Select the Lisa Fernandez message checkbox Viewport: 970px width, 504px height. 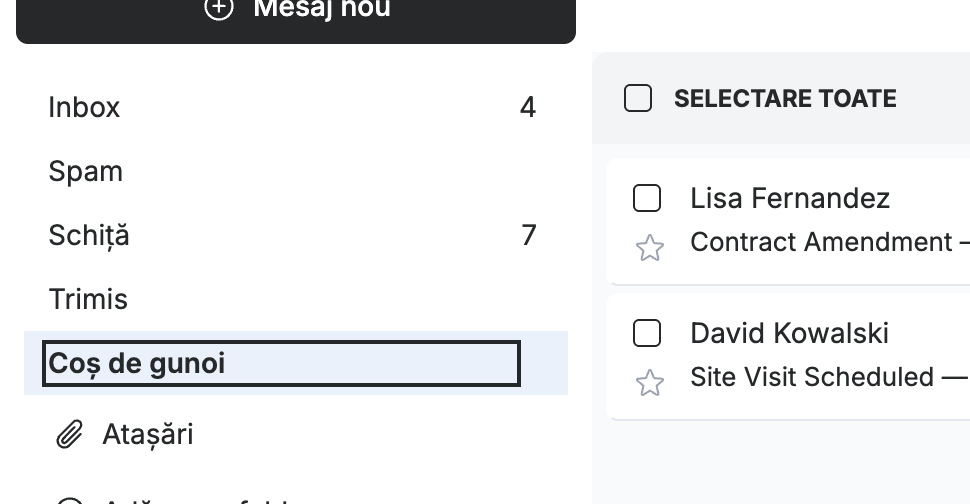coord(647,199)
